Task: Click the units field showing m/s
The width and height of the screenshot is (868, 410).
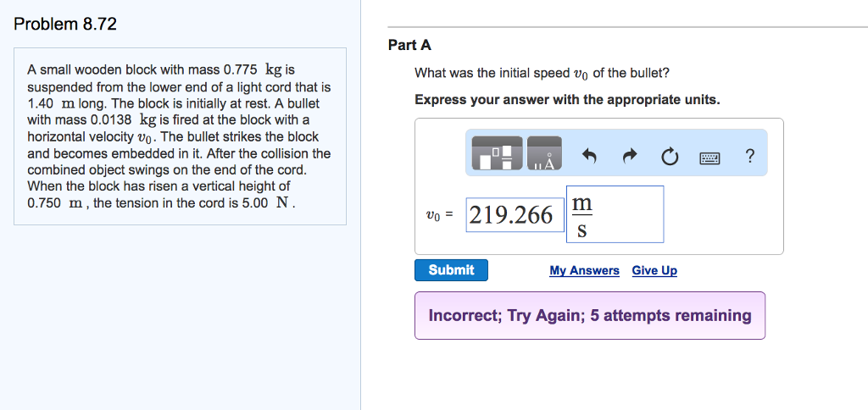Action: tap(615, 215)
